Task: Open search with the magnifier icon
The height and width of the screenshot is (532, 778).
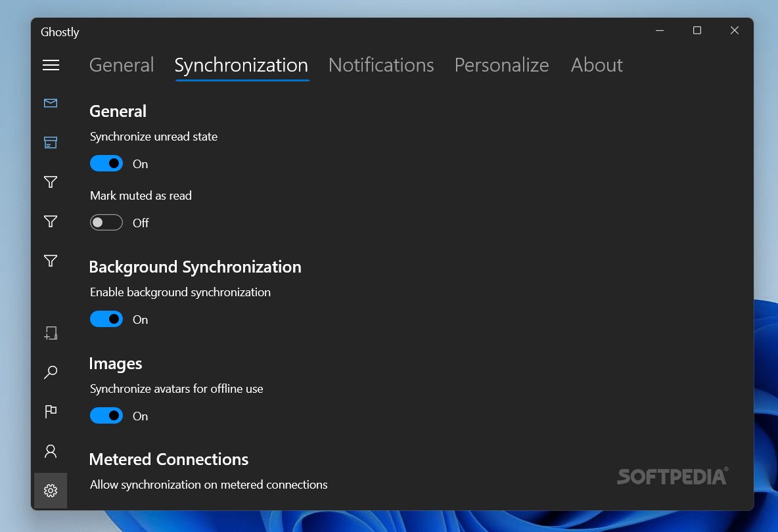Action: 51,372
